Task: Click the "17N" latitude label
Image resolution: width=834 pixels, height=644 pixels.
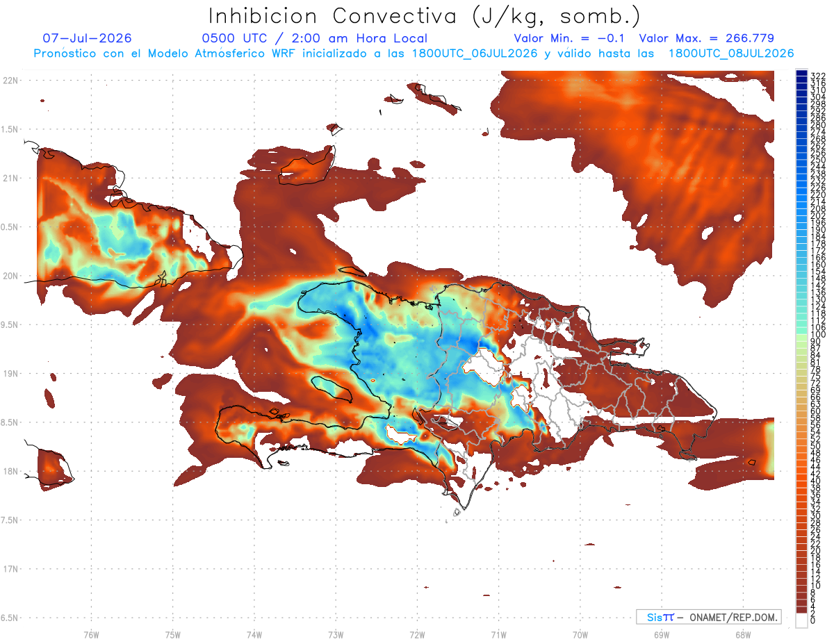Action: 12,569
